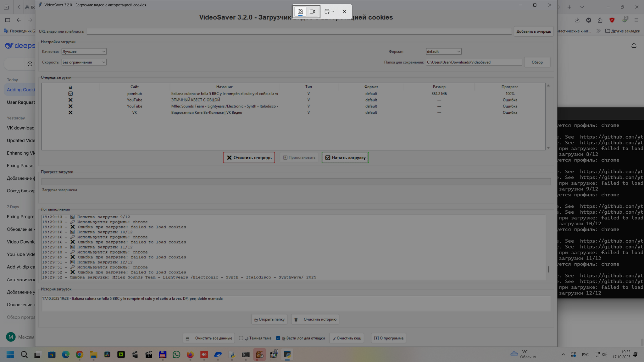Open Chrome from the taskbar
The image size is (644, 362).
(80, 355)
